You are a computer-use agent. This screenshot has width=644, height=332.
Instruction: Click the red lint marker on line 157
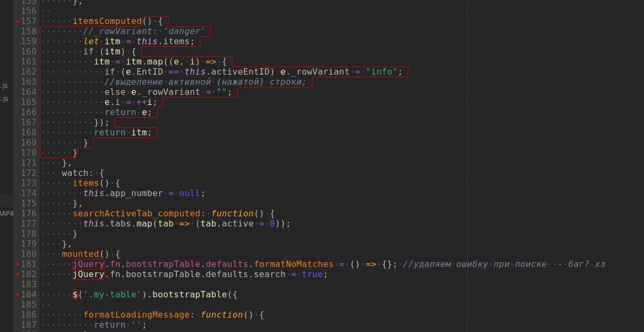click(18, 21)
